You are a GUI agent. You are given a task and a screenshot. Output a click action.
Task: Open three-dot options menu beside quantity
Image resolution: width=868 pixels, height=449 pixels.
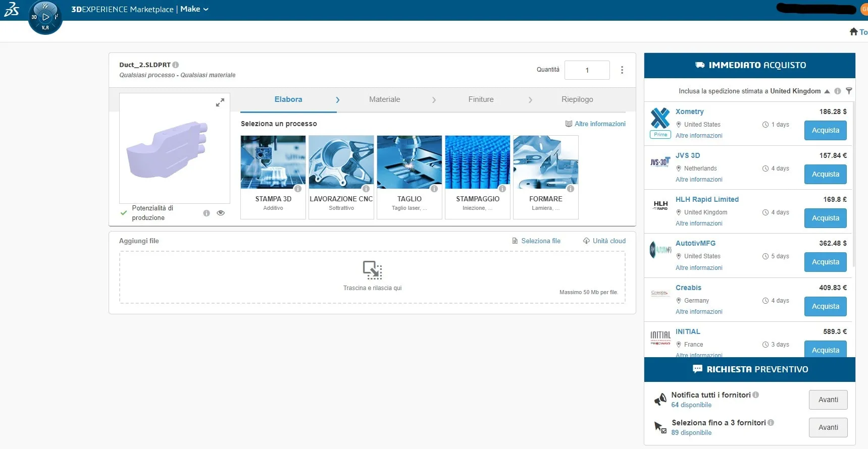pos(622,70)
